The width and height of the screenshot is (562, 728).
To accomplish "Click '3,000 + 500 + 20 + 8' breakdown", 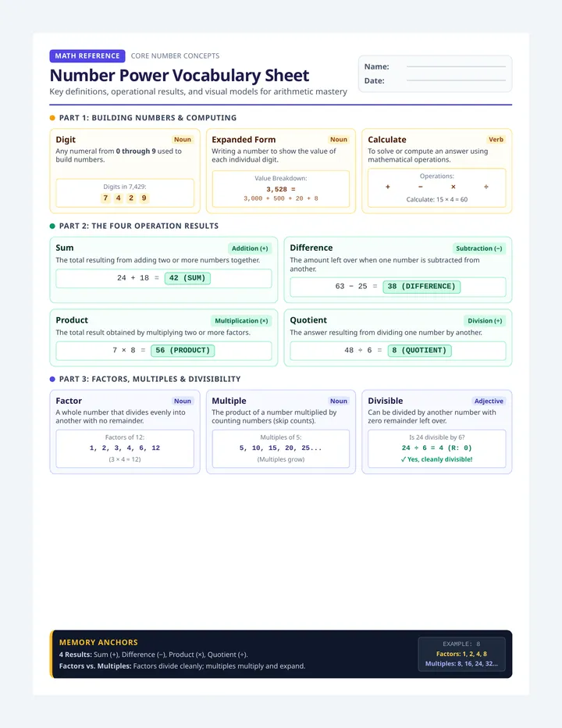I will [x=281, y=198].
